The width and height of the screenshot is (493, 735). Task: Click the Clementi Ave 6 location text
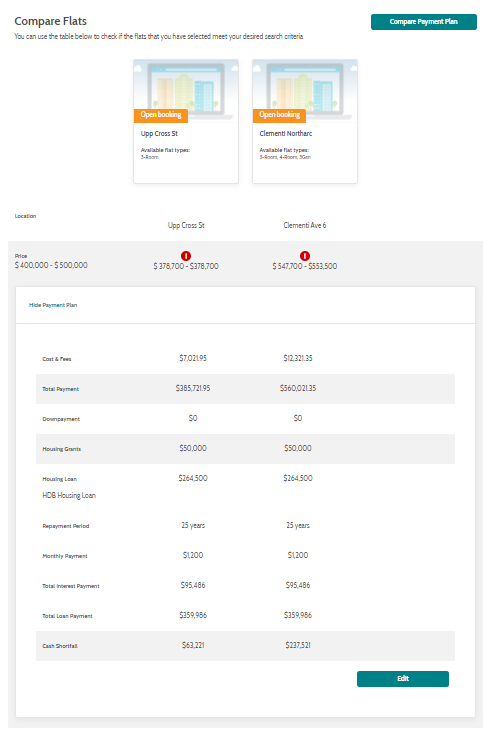(x=305, y=225)
